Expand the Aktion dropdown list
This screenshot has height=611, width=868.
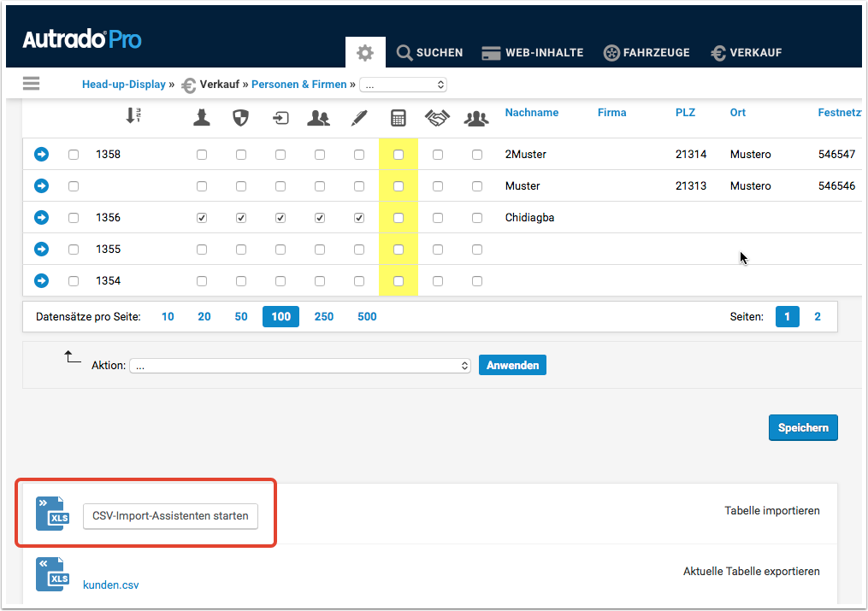pos(300,366)
